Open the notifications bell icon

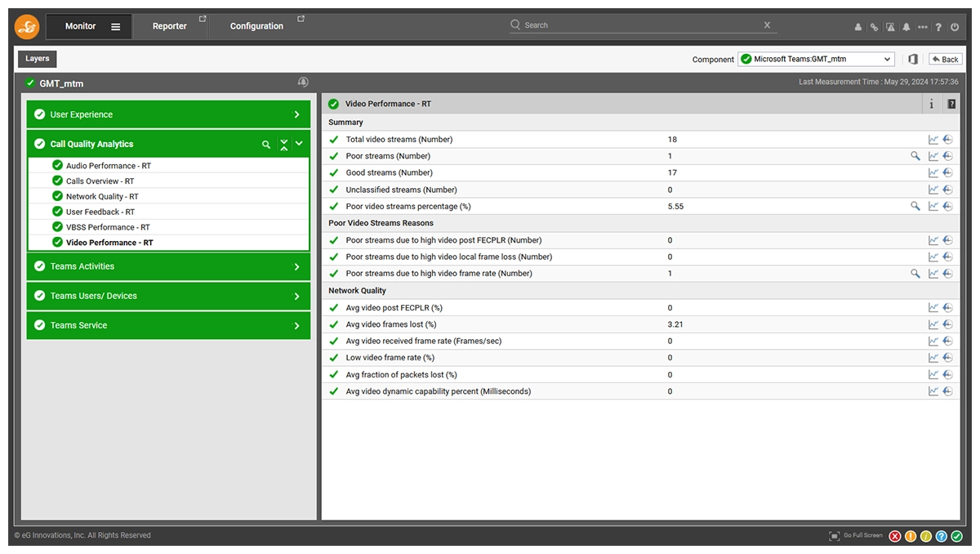point(906,27)
